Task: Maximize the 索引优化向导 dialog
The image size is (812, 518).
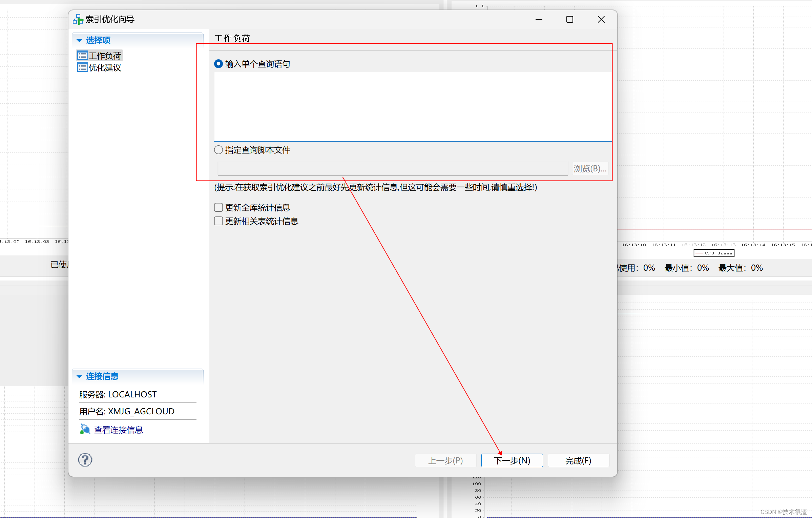Action: 570,19
